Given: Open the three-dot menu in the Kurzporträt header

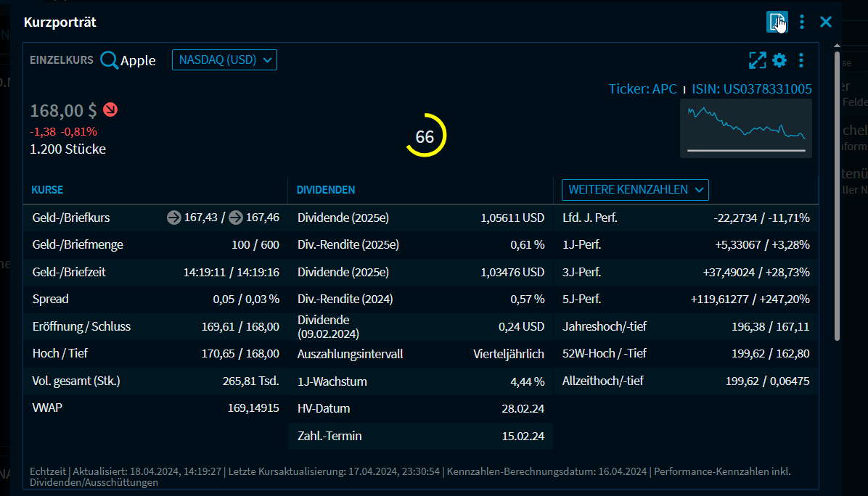Looking at the screenshot, I should click(x=801, y=22).
